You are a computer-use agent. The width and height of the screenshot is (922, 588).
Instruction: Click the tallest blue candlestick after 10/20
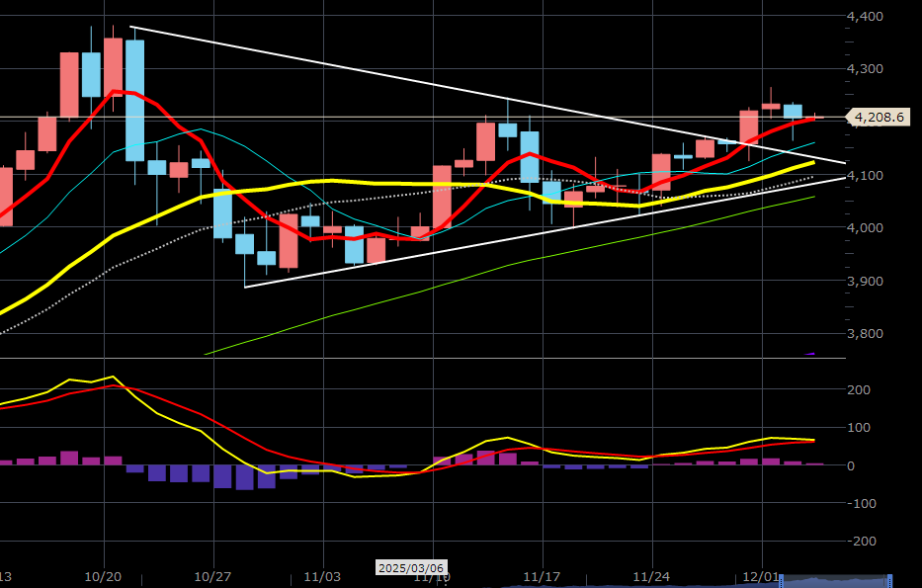pos(134,99)
